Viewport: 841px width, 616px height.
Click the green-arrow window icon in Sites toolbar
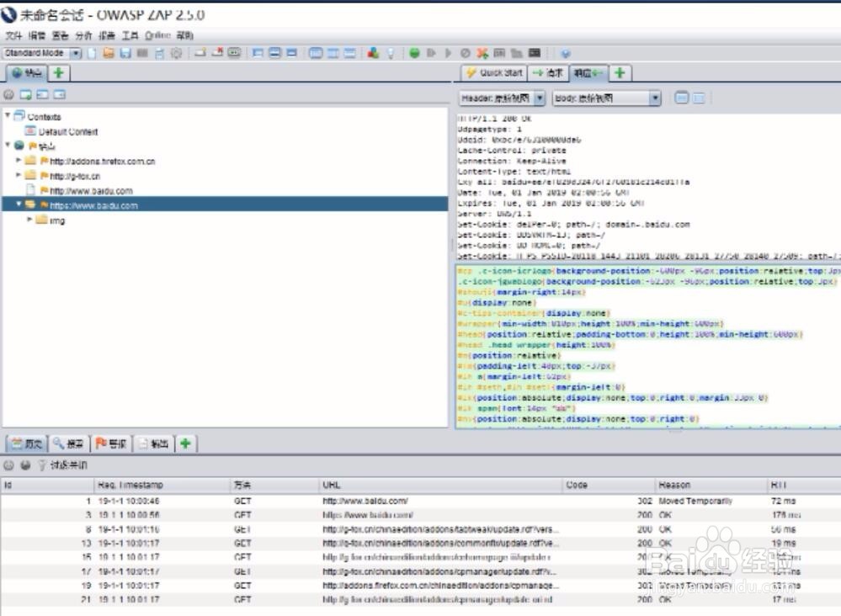26,95
